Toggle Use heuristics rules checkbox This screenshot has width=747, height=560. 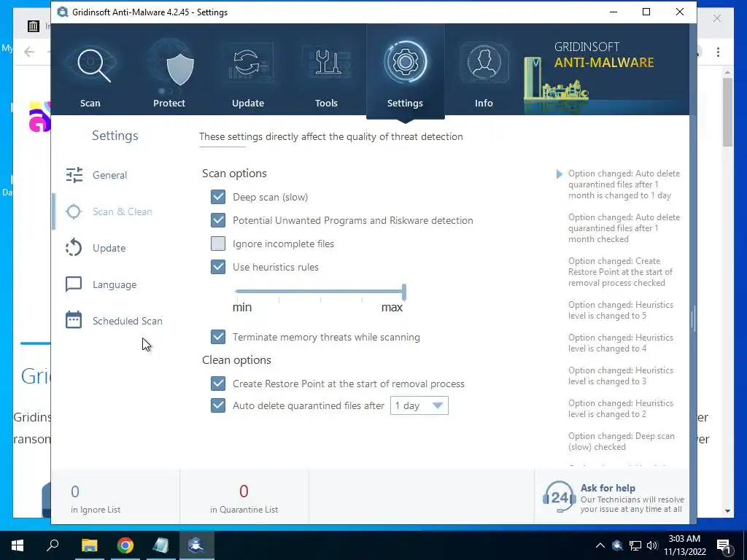(x=218, y=267)
